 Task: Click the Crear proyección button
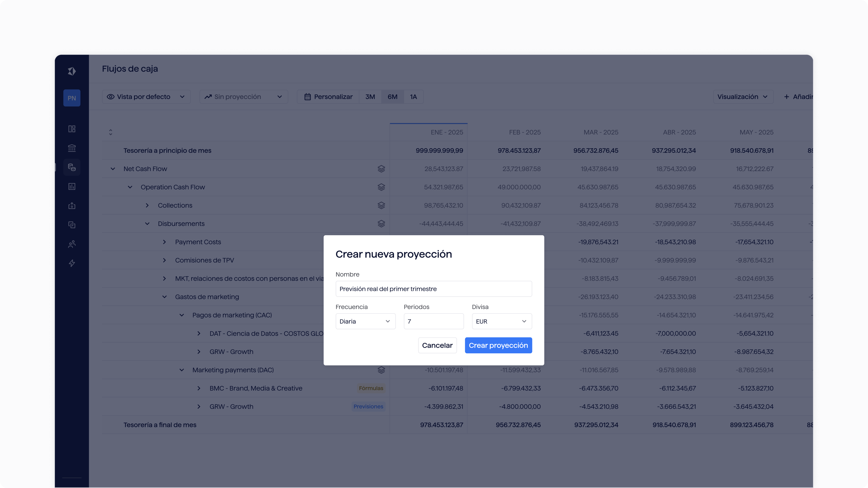coord(498,345)
